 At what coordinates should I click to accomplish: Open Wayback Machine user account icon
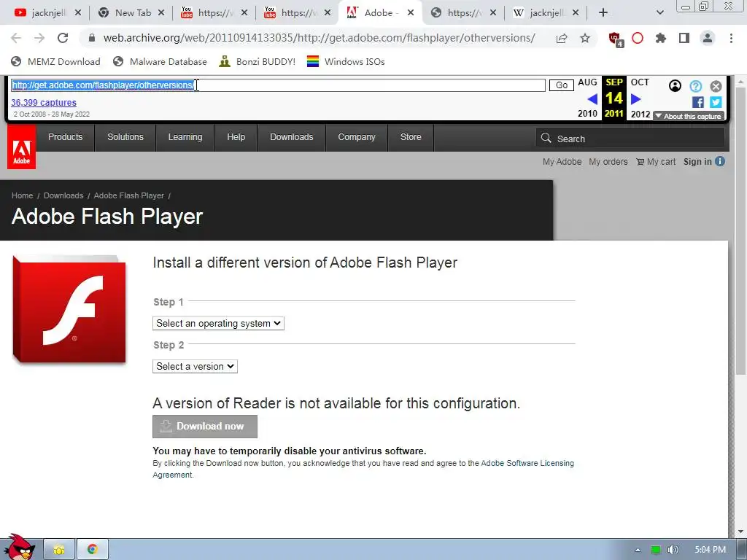click(675, 86)
